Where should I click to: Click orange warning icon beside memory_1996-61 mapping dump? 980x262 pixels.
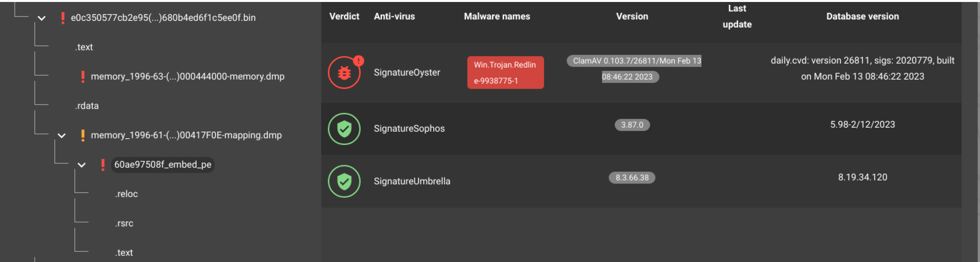pyautogui.click(x=83, y=135)
